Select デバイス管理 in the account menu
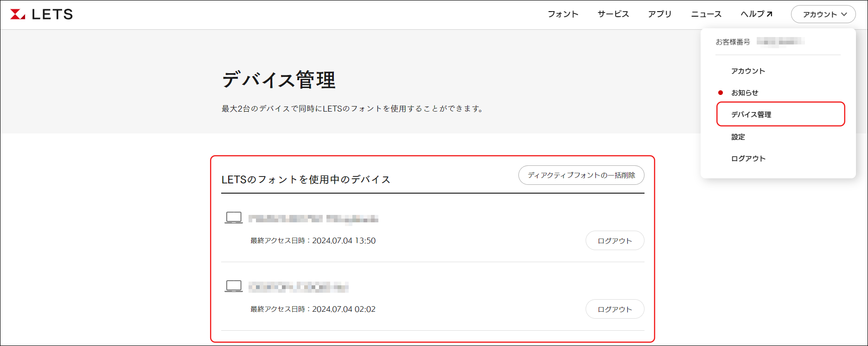The height and width of the screenshot is (346, 868). 751,114
